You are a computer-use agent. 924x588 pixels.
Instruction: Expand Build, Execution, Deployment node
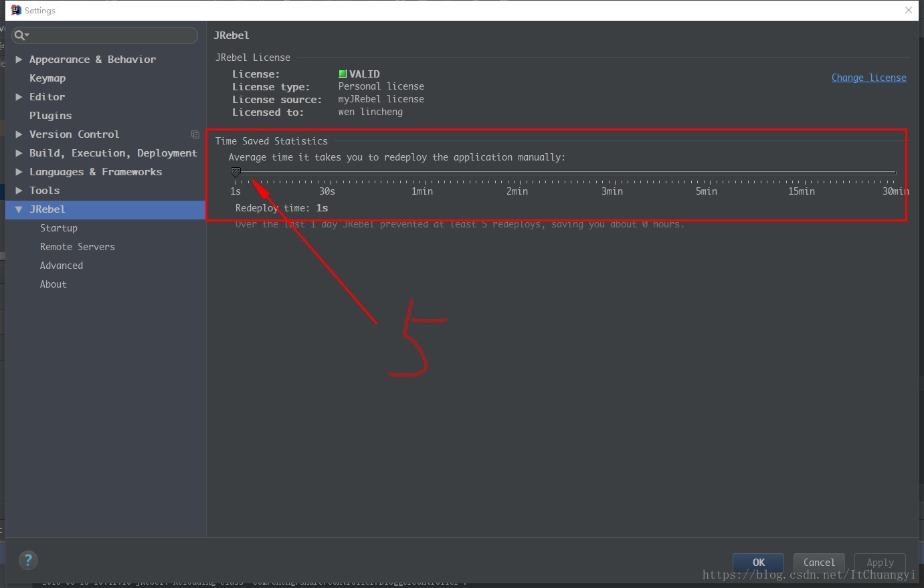[x=19, y=153]
